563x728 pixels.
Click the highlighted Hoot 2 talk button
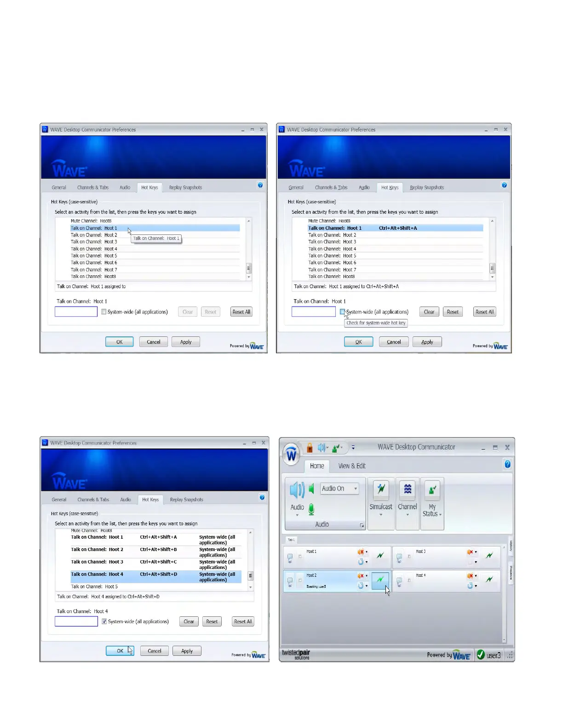(380, 580)
